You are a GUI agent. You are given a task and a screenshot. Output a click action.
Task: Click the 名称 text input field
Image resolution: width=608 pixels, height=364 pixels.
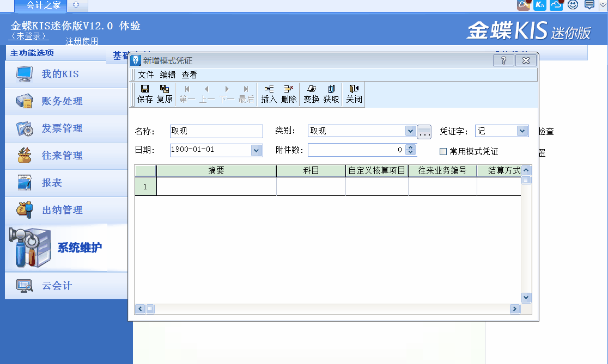(216, 131)
